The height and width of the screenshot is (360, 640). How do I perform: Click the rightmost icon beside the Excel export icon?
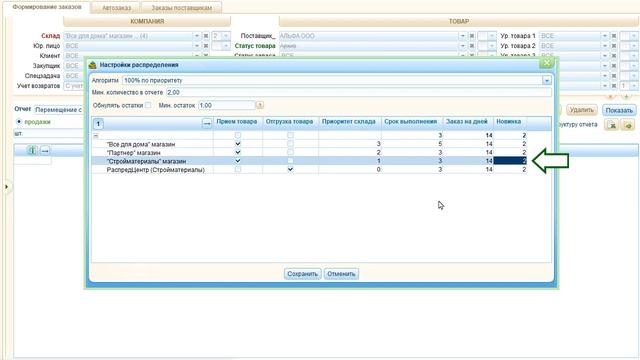628,125
